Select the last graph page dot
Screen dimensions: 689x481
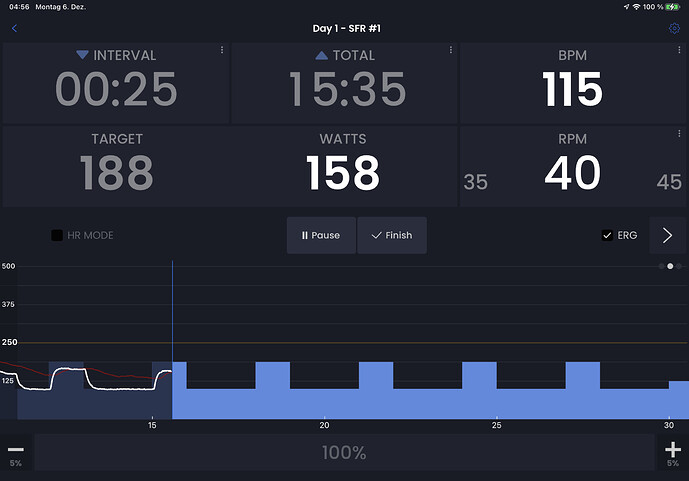(x=679, y=266)
